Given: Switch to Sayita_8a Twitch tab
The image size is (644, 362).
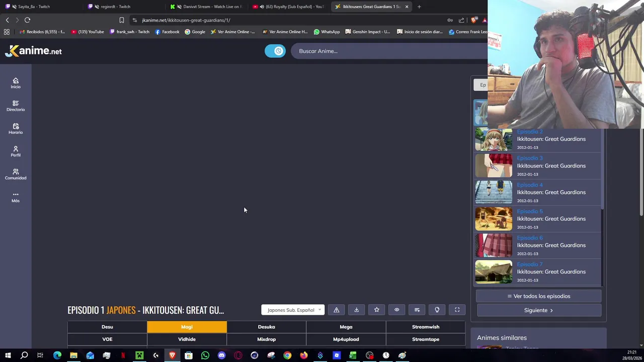Looking at the screenshot, I should pyautogui.click(x=40, y=7).
